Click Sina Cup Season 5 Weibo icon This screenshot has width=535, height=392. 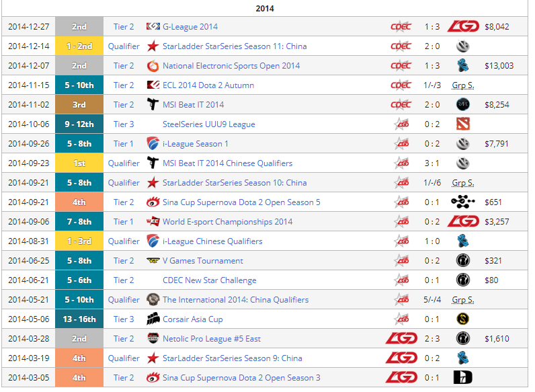click(153, 202)
